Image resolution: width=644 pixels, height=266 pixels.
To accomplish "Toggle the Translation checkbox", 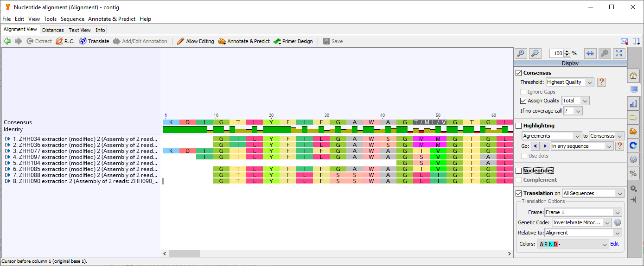I will [x=519, y=193].
